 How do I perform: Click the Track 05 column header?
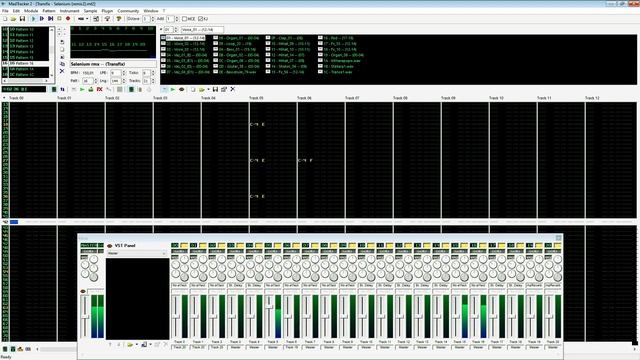(x=256, y=98)
